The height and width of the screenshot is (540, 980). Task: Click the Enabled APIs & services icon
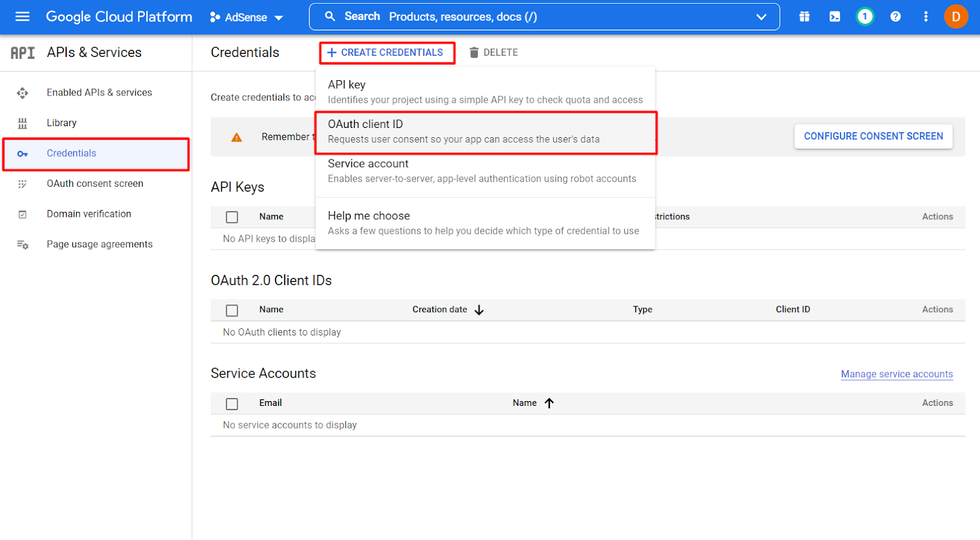click(23, 93)
